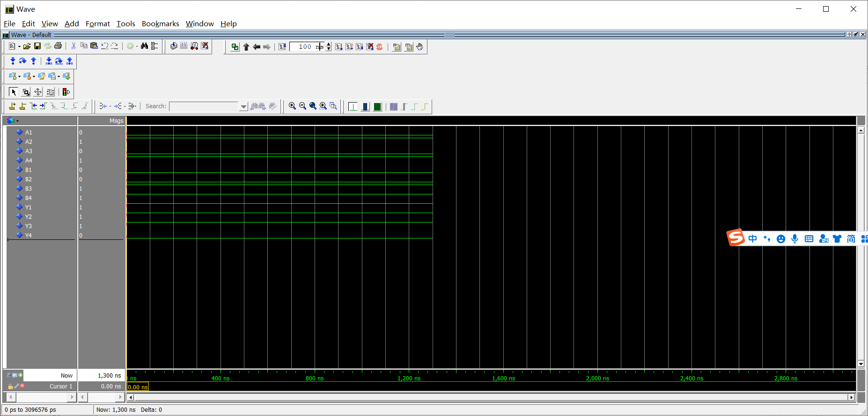Click the Step Over curved blue arrow
Screen dimensions: 868x416
coord(22,61)
